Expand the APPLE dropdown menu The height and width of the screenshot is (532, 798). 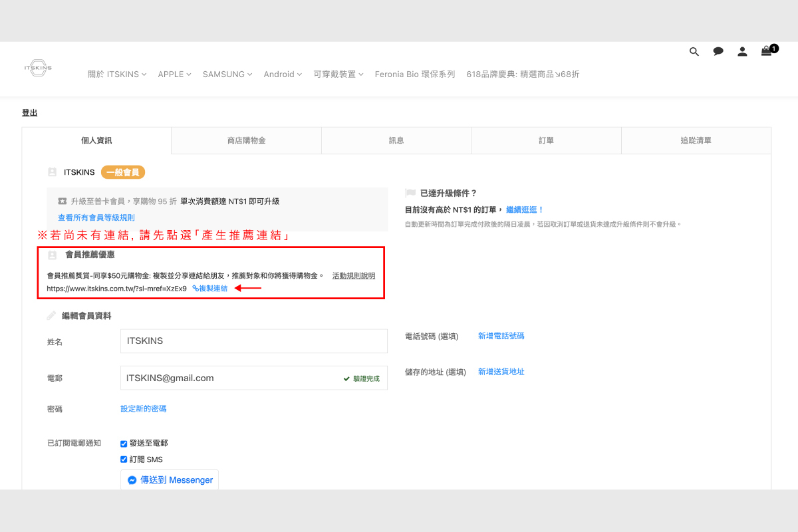click(x=174, y=74)
